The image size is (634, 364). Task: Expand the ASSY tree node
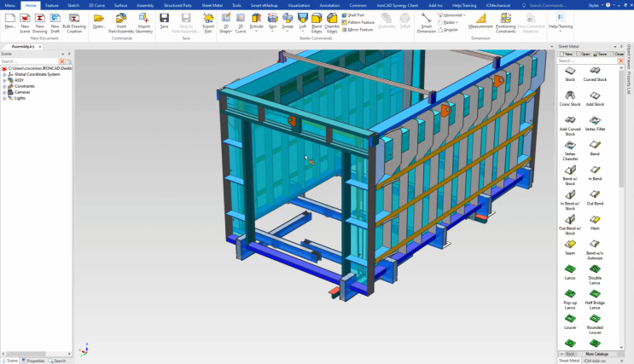point(4,80)
